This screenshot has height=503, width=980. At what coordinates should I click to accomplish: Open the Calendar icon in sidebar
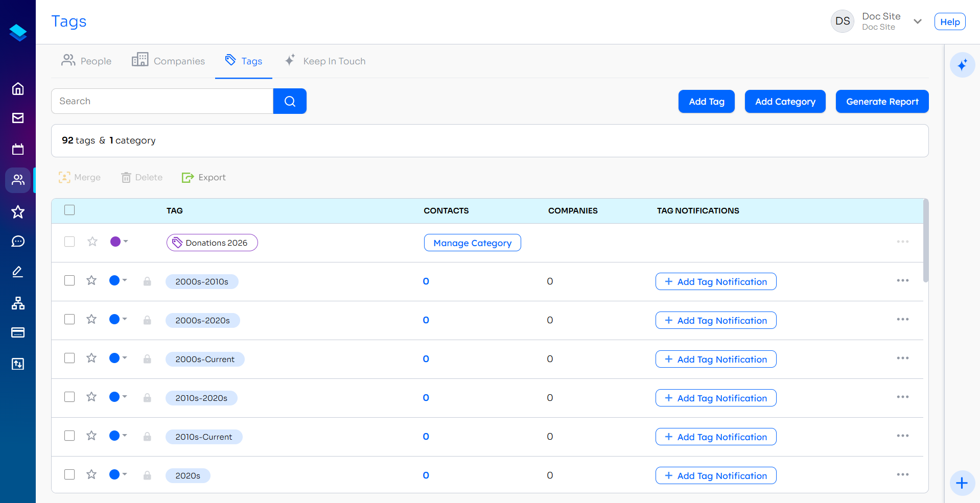[x=18, y=149]
